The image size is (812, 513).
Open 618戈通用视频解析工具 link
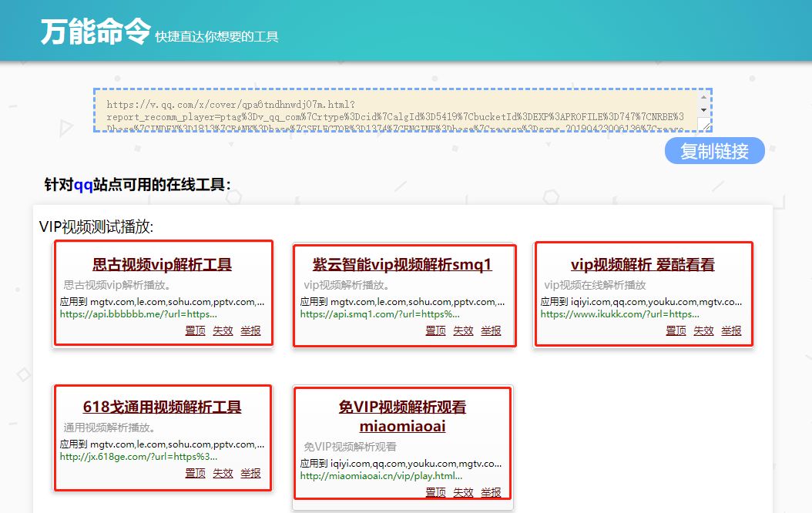point(162,407)
